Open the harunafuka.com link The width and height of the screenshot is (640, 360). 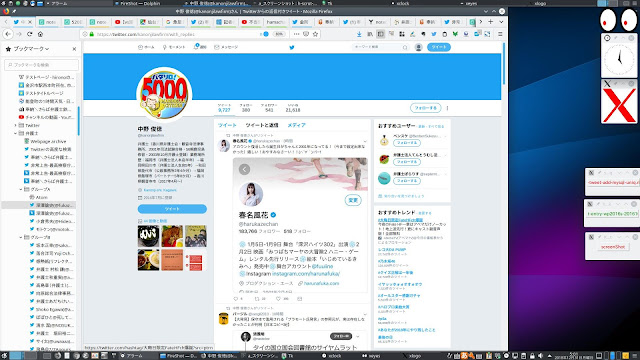coord(321,283)
